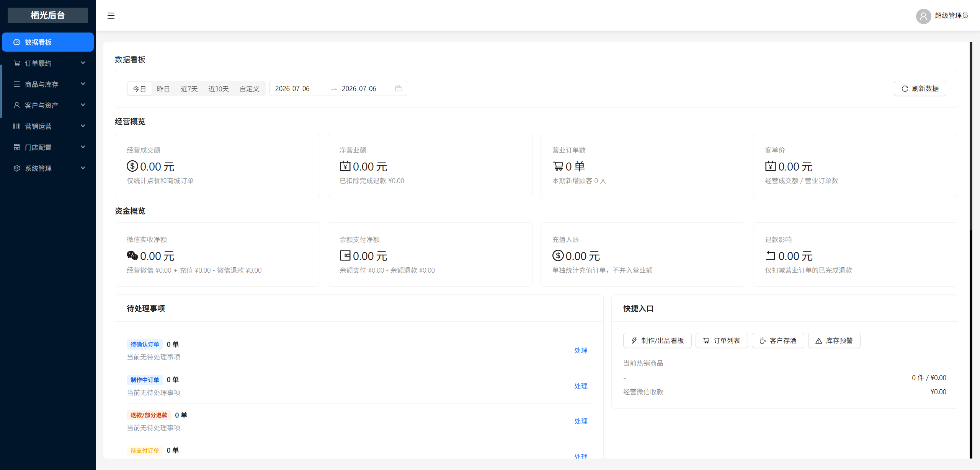Click the 待确认订单 tag
Viewport: 980px width, 470px height.
pyautogui.click(x=145, y=345)
